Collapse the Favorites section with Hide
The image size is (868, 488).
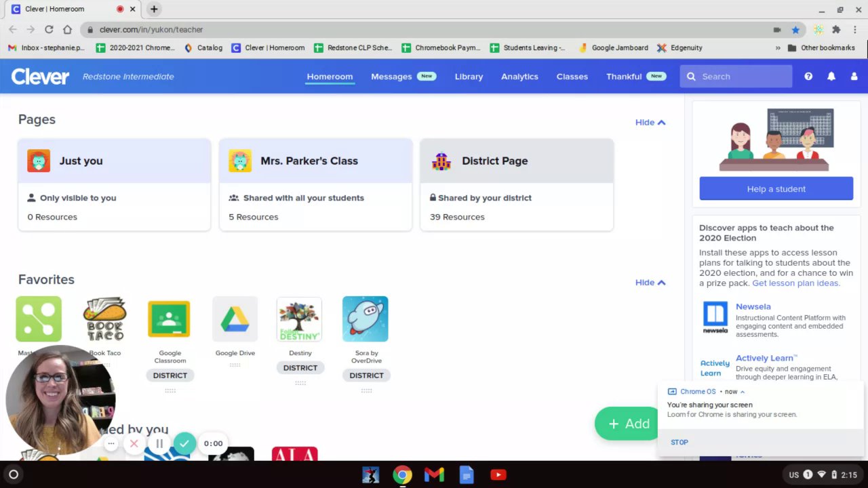coord(650,282)
